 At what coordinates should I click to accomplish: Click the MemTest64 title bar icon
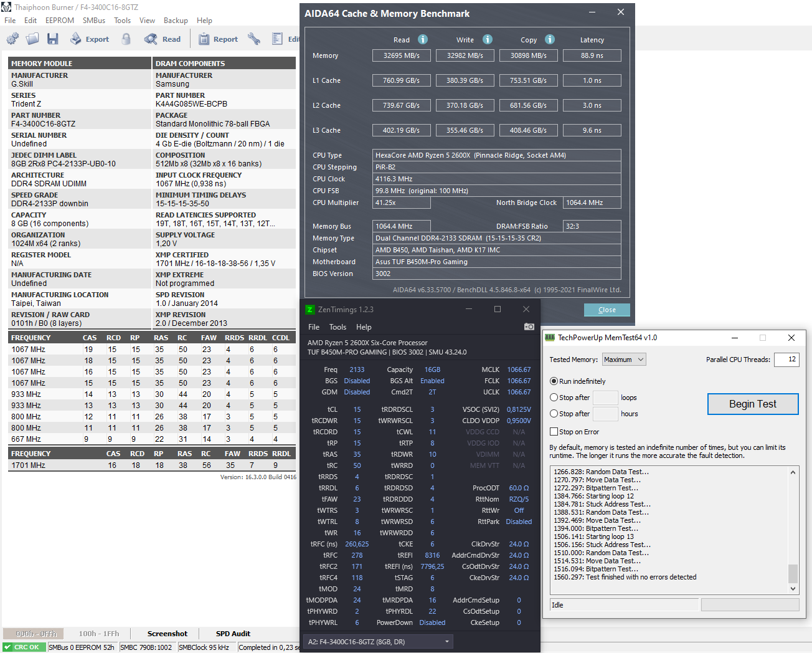(x=550, y=338)
